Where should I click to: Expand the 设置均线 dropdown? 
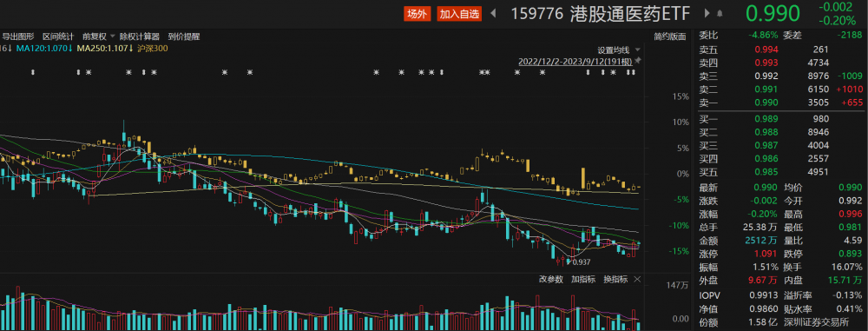618,50
